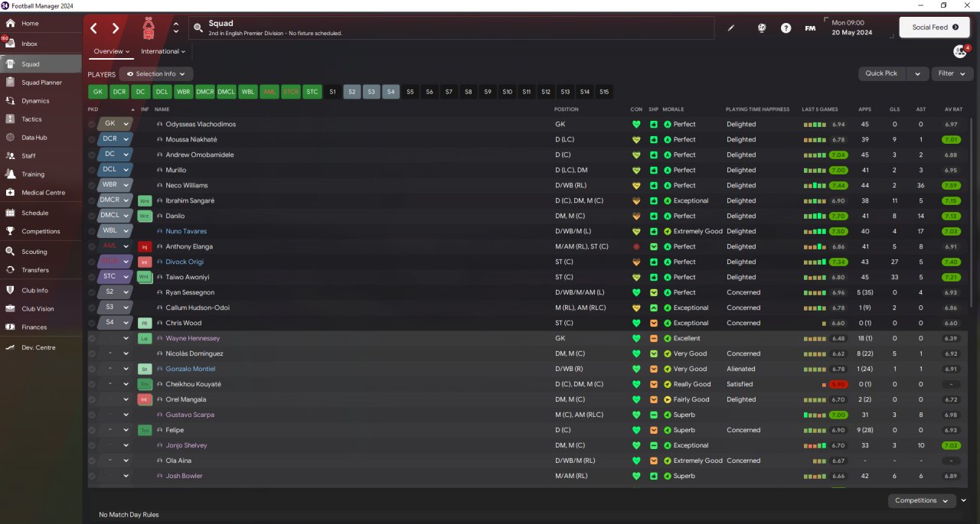Open the Training section

coord(33,174)
